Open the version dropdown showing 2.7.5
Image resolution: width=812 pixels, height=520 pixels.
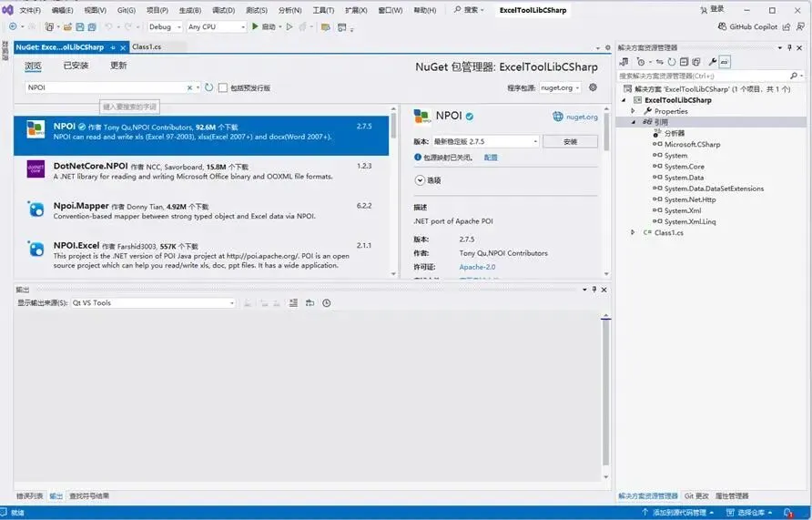pyautogui.click(x=485, y=141)
